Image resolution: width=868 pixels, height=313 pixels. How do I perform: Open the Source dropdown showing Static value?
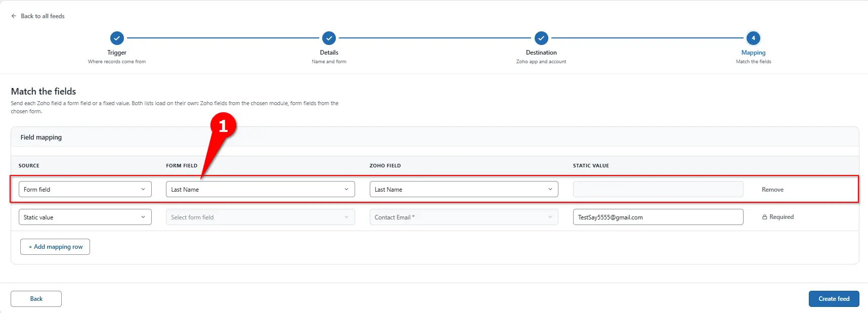pyautogui.click(x=85, y=217)
